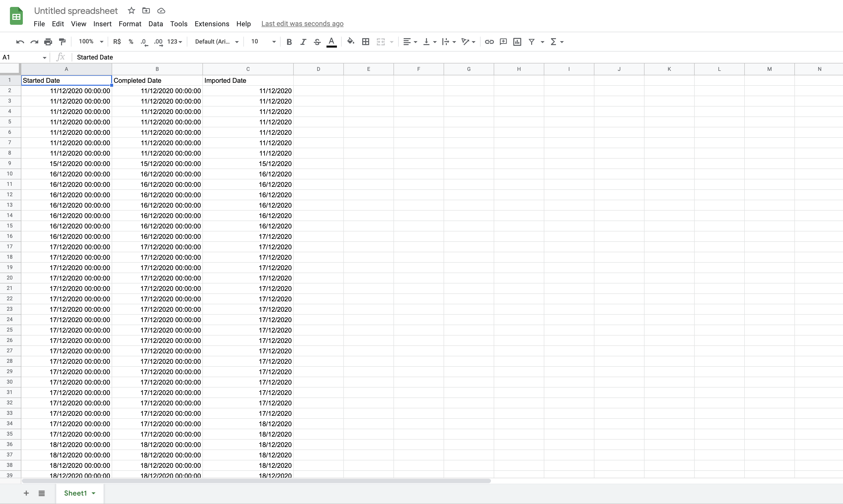Select the Paint format tool
Screen dimensions: 843x504
[x=62, y=42]
